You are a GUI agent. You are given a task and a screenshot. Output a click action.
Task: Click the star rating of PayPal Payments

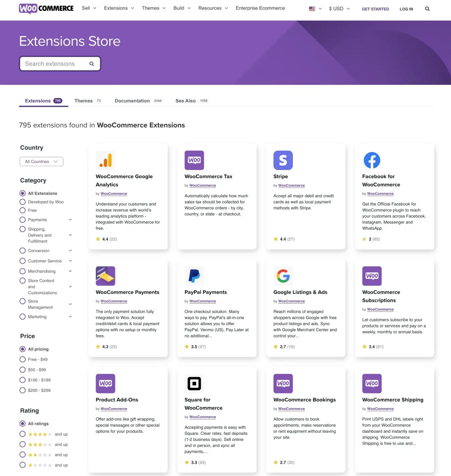click(195, 347)
